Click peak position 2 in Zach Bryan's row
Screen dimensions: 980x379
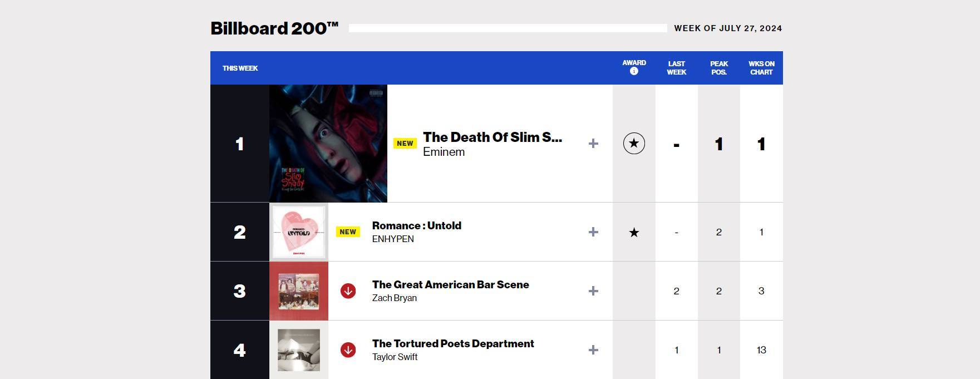(x=719, y=291)
